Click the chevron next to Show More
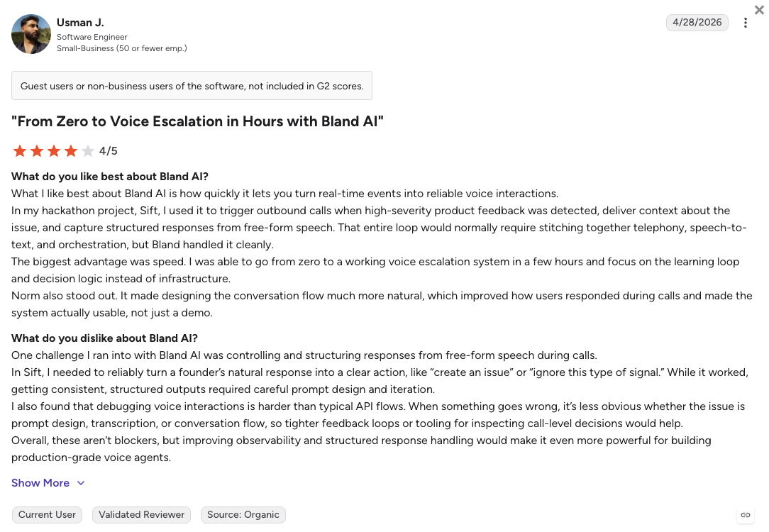The image size is (769, 532). 81,483
